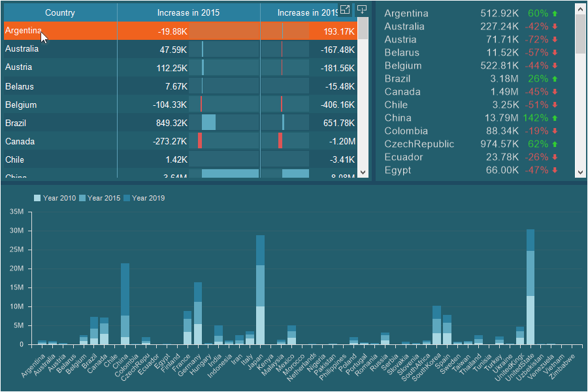Toggle Year 2015 legend item
The image size is (588, 392).
99,198
